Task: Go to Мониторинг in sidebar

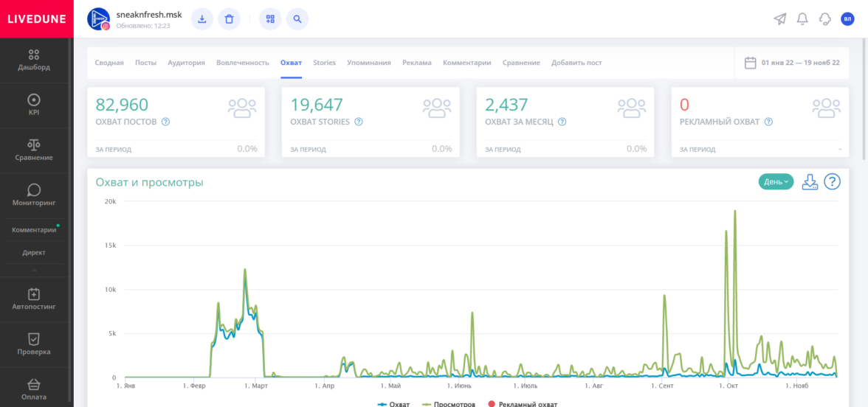Action: click(34, 195)
